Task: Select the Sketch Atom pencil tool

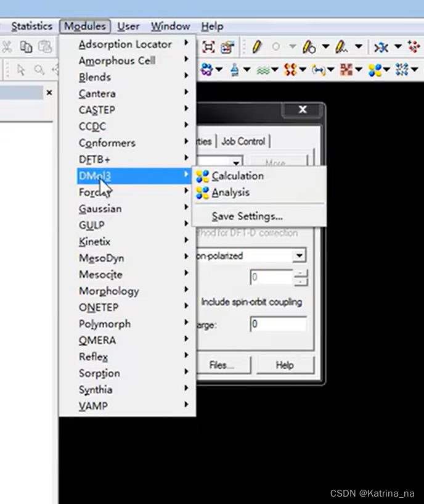Action: coord(256,47)
